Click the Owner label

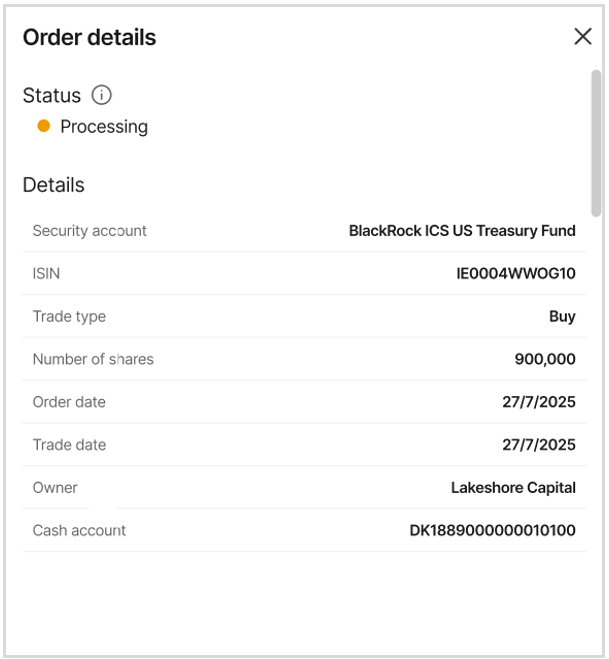click(55, 488)
